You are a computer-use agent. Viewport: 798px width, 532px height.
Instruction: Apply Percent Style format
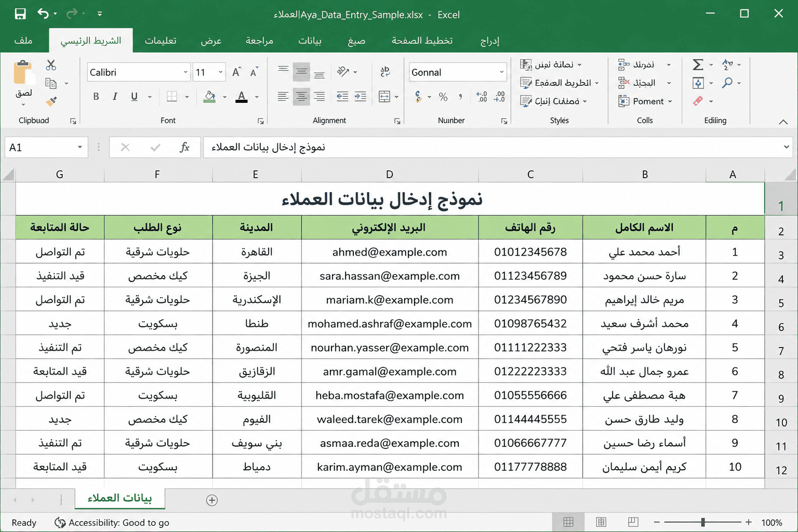point(443,97)
